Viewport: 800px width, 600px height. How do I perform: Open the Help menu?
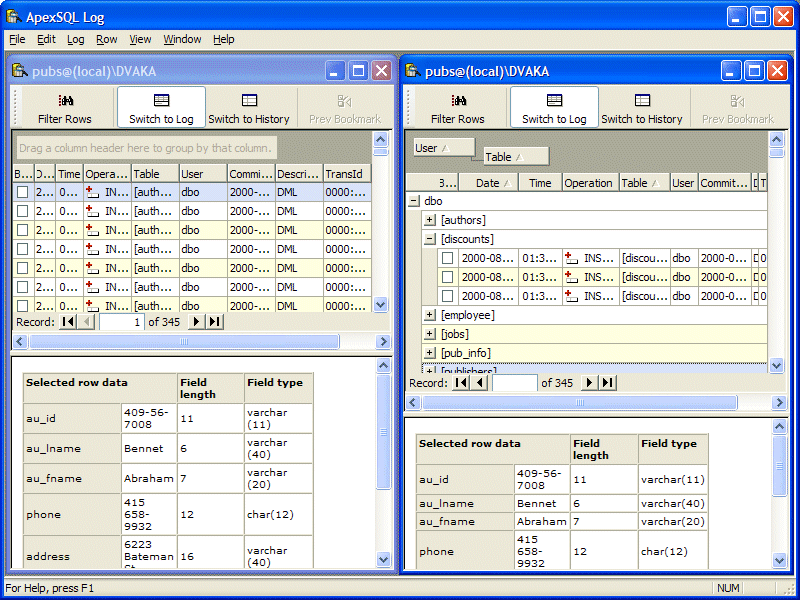223,39
